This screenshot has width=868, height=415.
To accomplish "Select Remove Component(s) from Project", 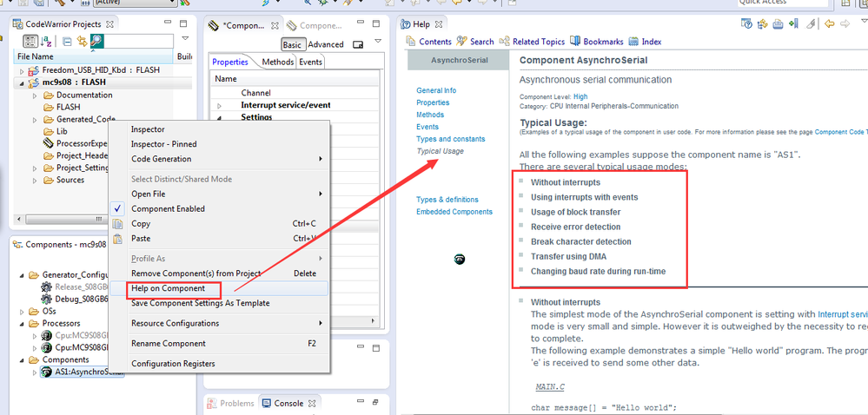I will (x=219, y=273).
